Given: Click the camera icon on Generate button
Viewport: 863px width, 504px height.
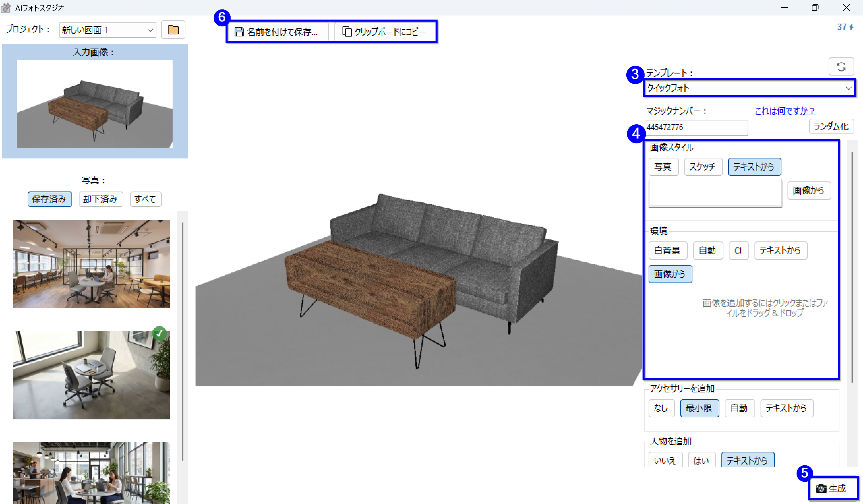Looking at the screenshot, I should tap(821, 488).
